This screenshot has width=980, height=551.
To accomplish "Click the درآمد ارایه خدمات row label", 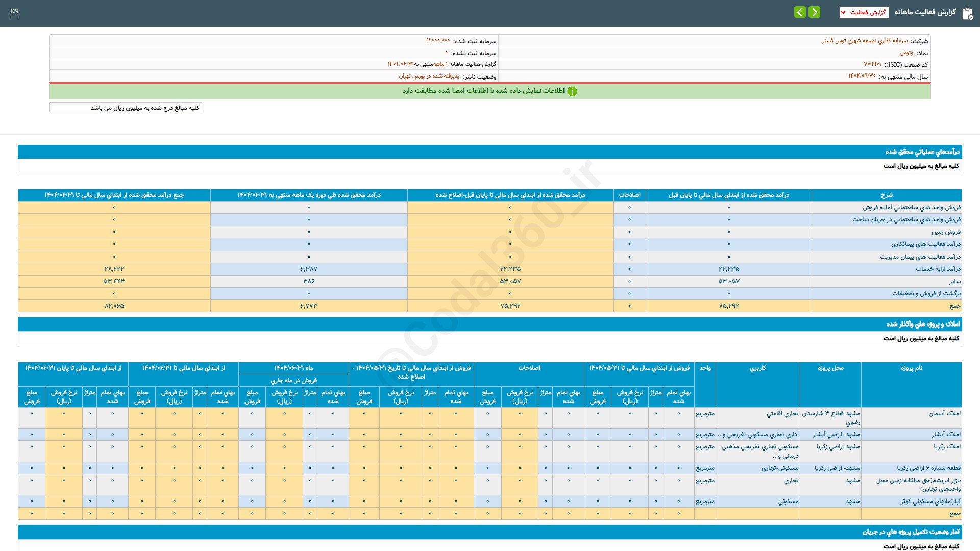I will click(938, 269).
